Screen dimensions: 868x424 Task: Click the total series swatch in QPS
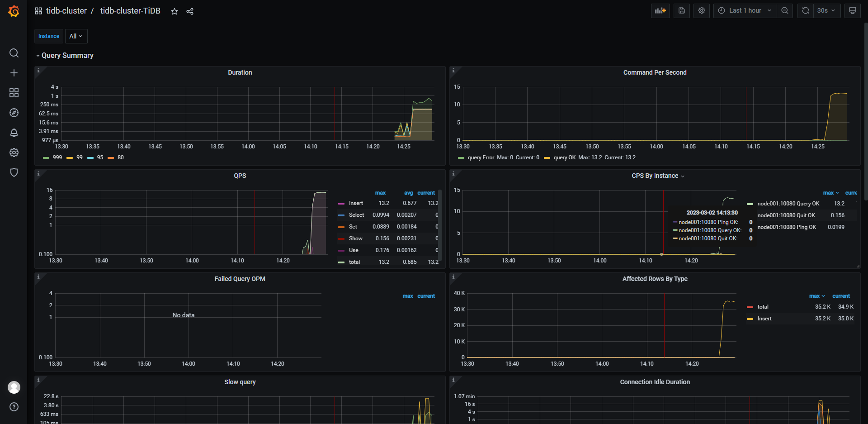coord(341,262)
